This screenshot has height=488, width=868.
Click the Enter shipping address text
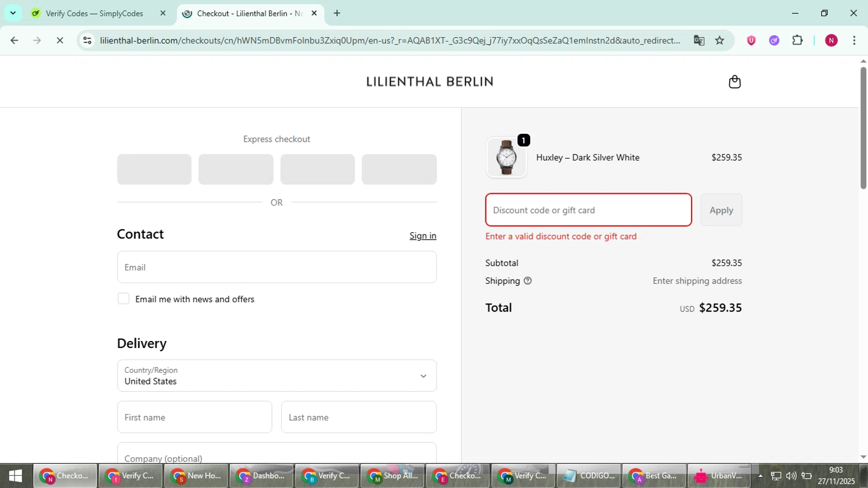click(697, 281)
